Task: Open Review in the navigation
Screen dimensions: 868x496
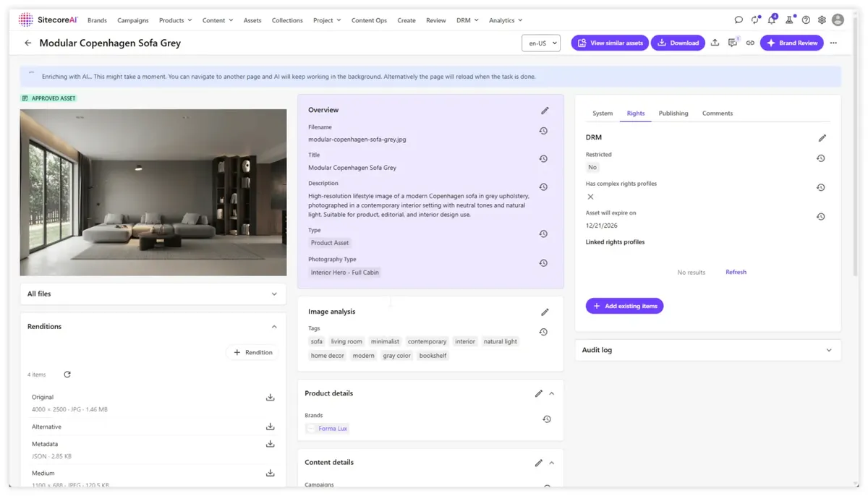Action: [x=436, y=20]
